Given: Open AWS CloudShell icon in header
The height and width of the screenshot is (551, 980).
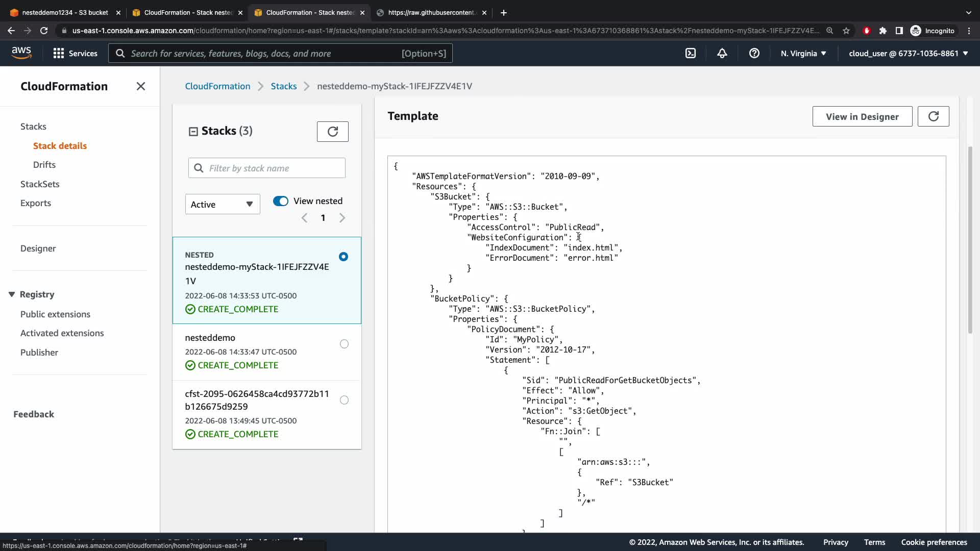Looking at the screenshot, I should pos(690,53).
